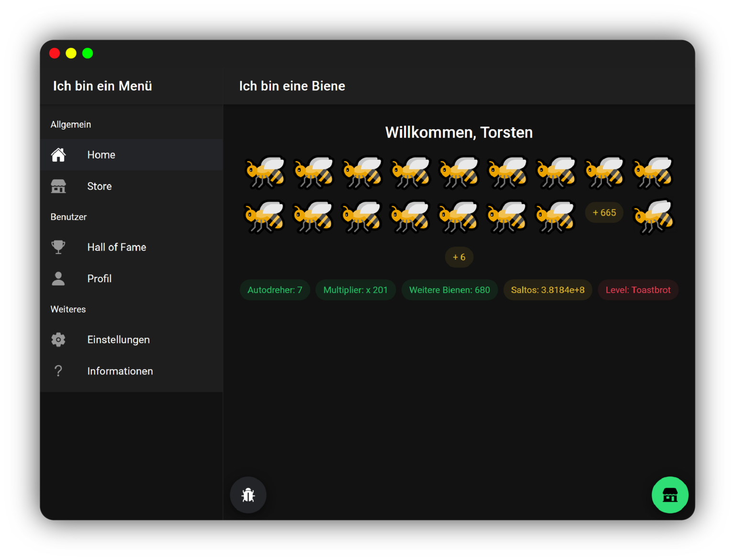Open the Einstellungen page
735x560 pixels.
[x=119, y=340]
